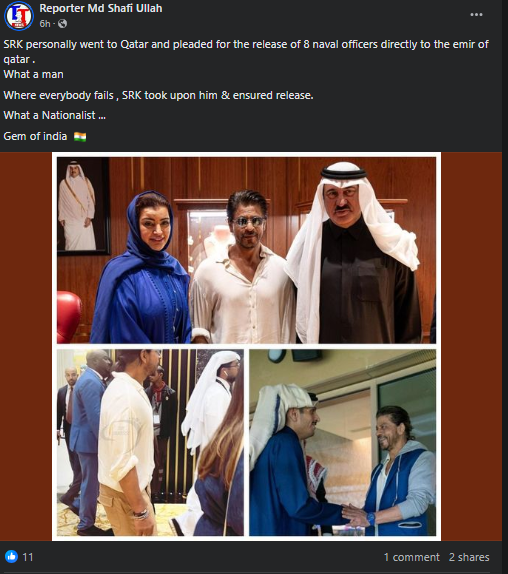This screenshot has width=508, height=574.
Task: View the 1 comment link
Action: click(411, 557)
